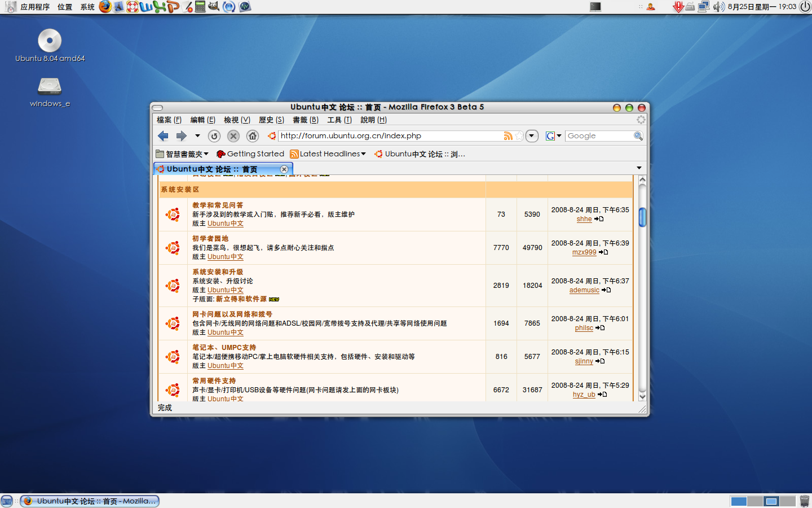Open the blue globe sync icon in panel
Screen dimensions: 812x508
(229, 7)
